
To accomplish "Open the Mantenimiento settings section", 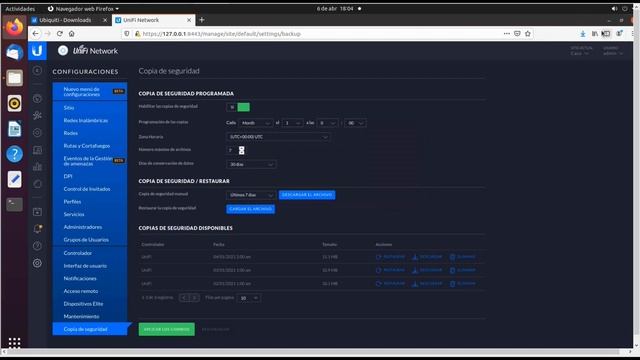I will pyautogui.click(x=90, y=316).
